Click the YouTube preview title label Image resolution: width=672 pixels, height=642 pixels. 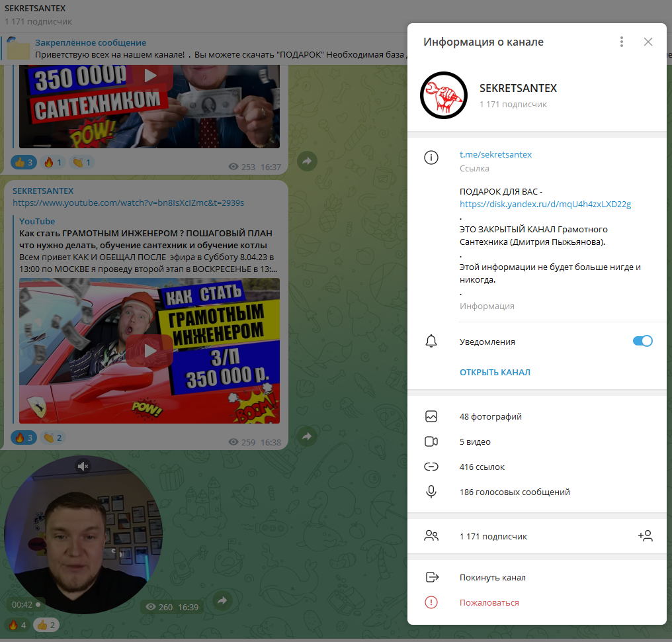coord(37,221)
